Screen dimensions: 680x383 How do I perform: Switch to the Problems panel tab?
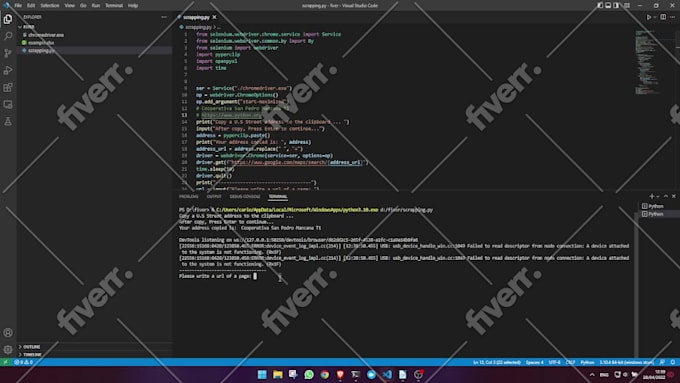189,197
